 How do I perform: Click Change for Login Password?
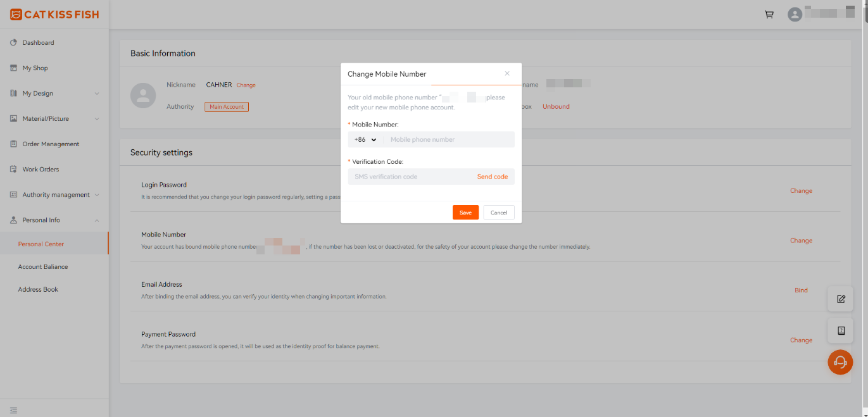(801, 190)
